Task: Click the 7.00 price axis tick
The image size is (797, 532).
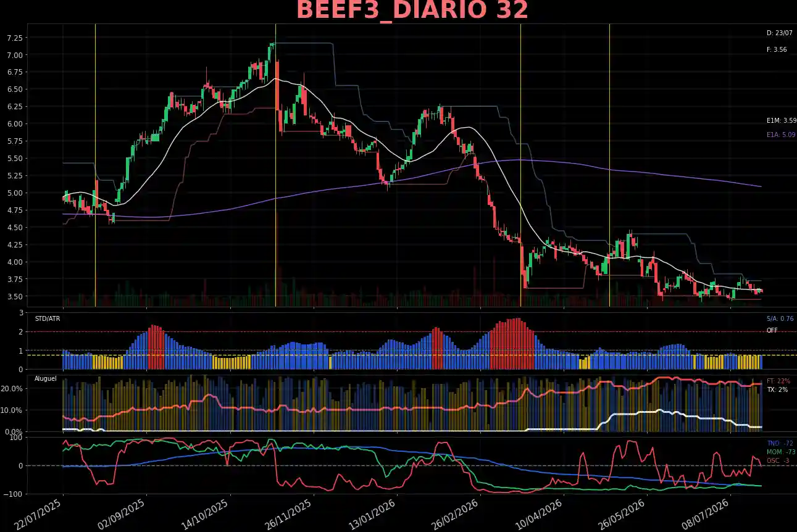Action: (15, 56)
